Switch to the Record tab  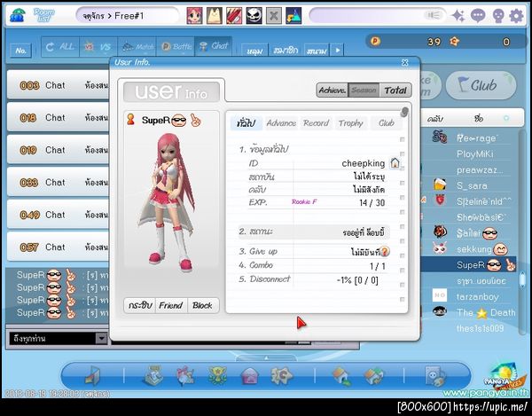pos(316,123)
